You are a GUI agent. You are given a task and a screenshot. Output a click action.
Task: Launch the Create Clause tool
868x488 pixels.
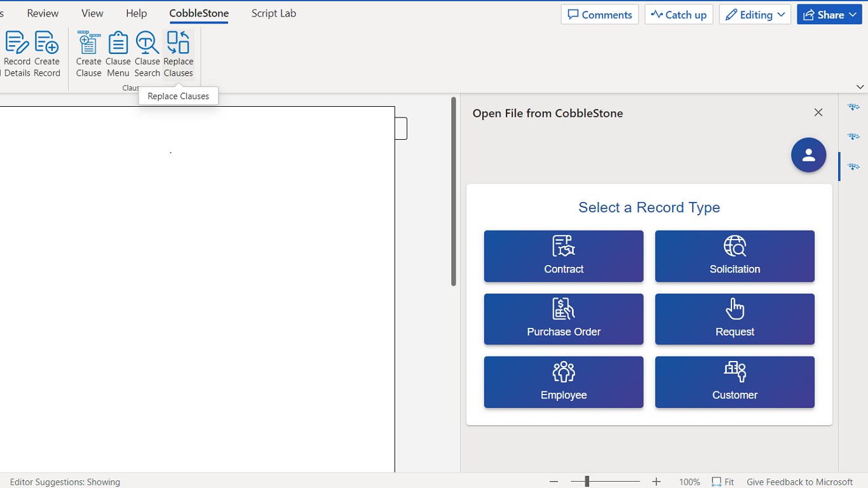(x=88, y=55)
